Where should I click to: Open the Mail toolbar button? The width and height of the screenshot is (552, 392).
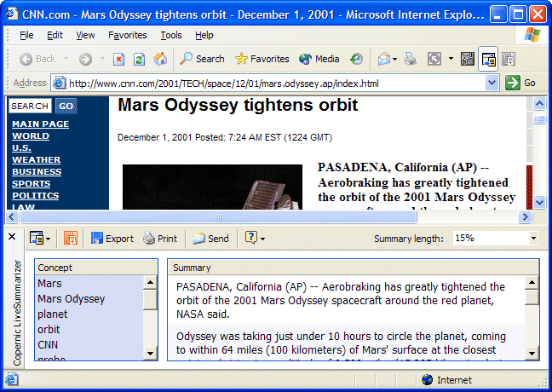[x=383, y=59]
